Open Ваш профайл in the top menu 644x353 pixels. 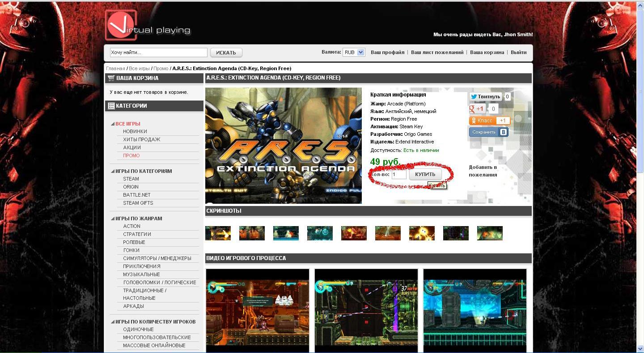pyautogui.click(x=387, y=52)
